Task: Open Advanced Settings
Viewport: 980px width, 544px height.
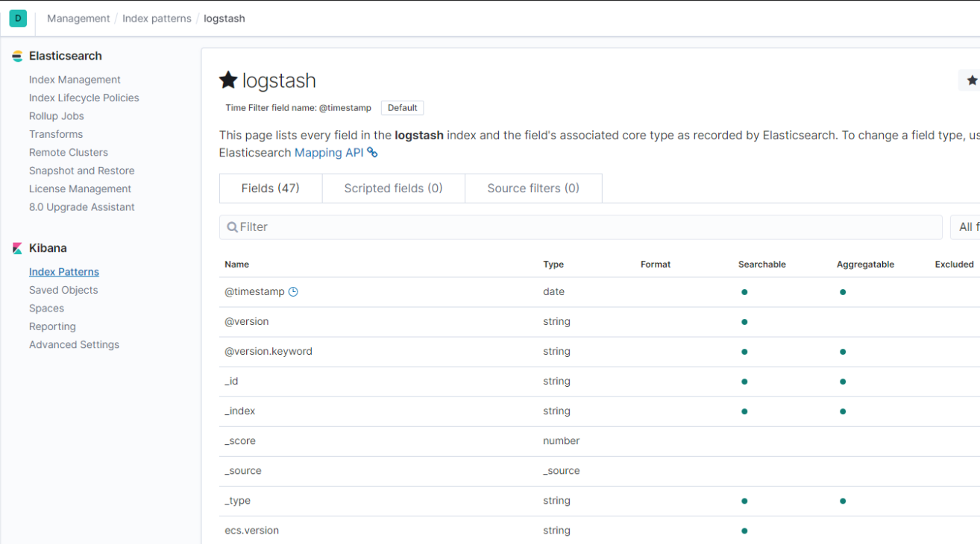Action: (74, 344)
